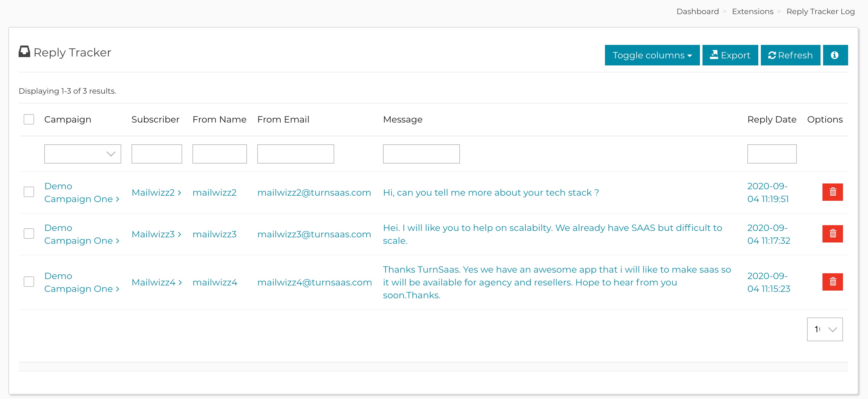The width and height of the screenshot is (868, 399).
Task: Focus the From Email filter field
Action: tap(295, 154)
